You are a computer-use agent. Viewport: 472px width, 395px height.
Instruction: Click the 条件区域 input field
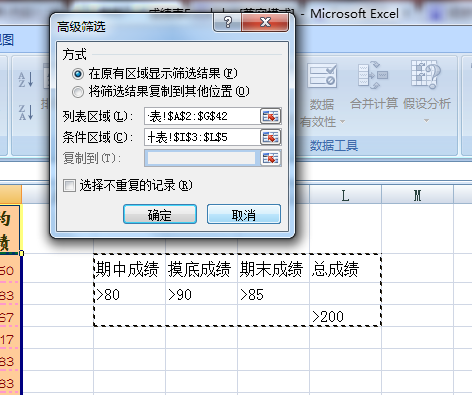tap(202, 137)
